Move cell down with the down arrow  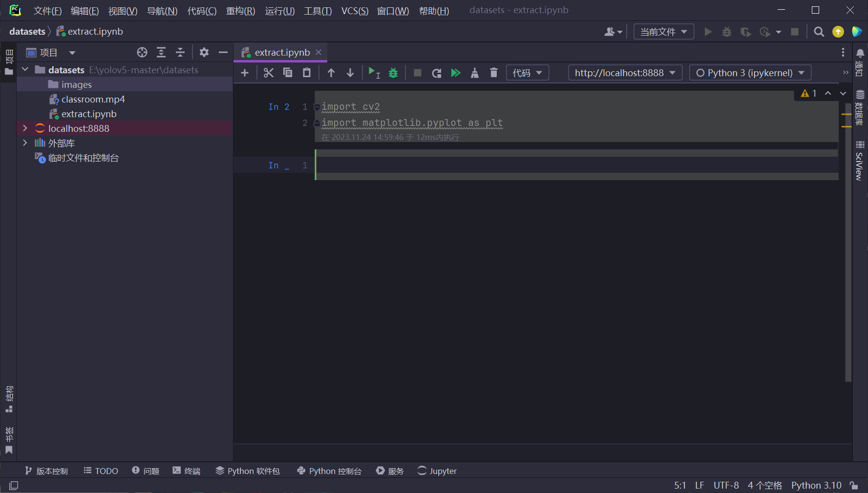click(350, 73)
